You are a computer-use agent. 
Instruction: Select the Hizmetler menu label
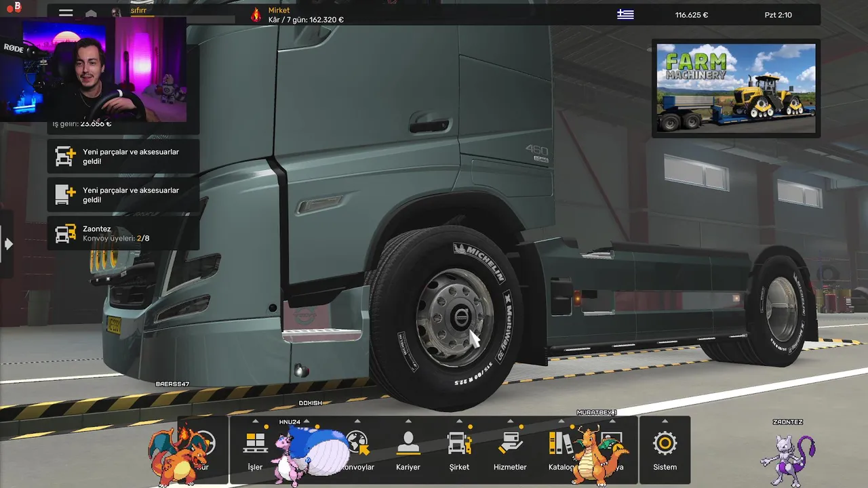pyautogui.click(x=510, y=467)
